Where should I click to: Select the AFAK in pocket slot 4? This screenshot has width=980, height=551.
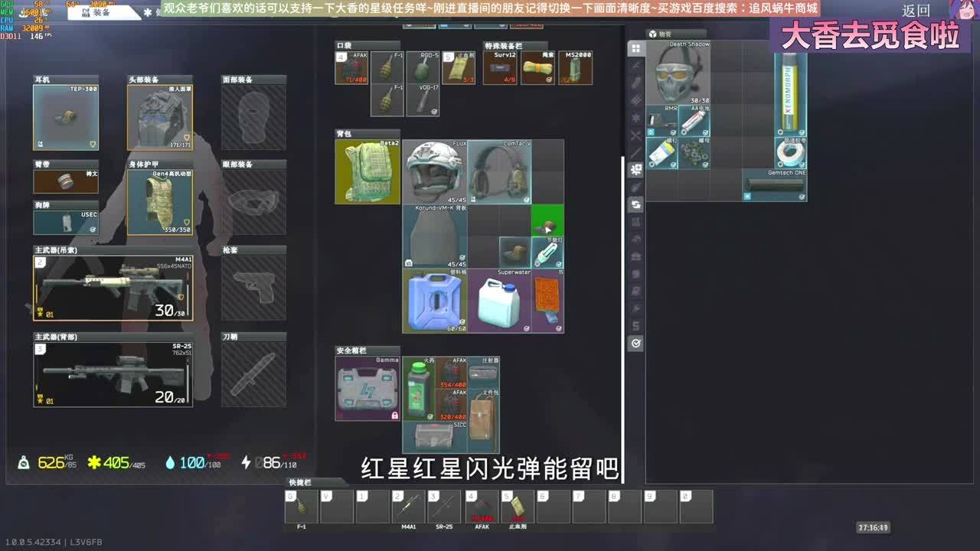point(351,67)
